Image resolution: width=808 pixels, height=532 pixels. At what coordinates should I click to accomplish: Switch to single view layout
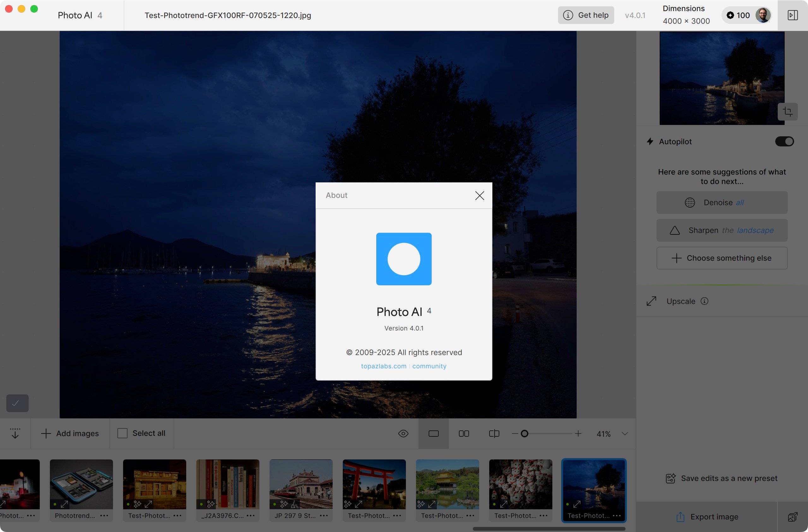point(434,434)
